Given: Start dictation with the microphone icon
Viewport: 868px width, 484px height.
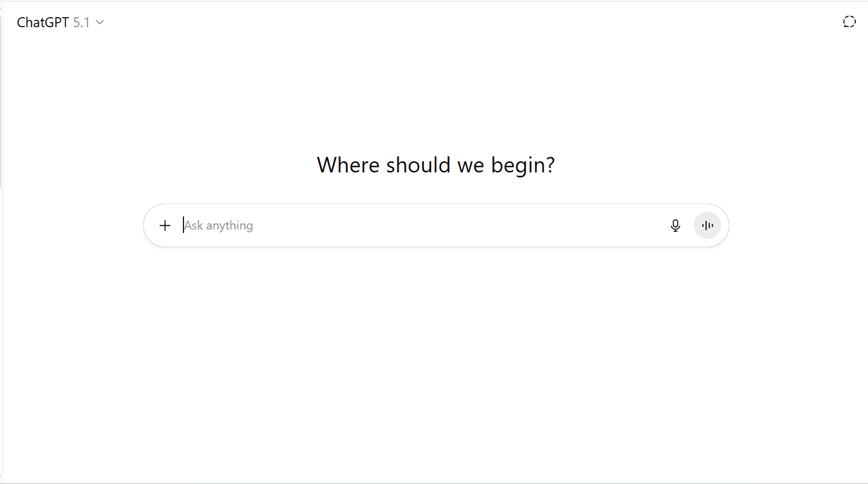Looking at the screenshot, I should (675, 225).
